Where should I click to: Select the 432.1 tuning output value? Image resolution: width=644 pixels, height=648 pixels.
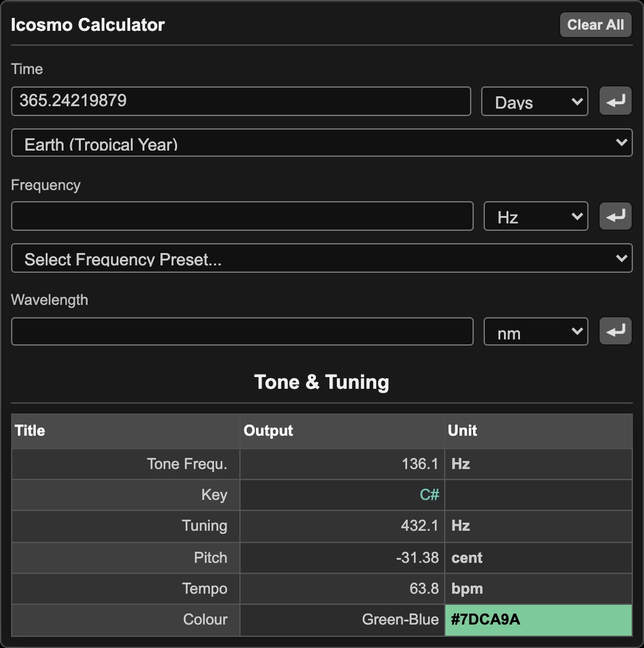point(419,526)
